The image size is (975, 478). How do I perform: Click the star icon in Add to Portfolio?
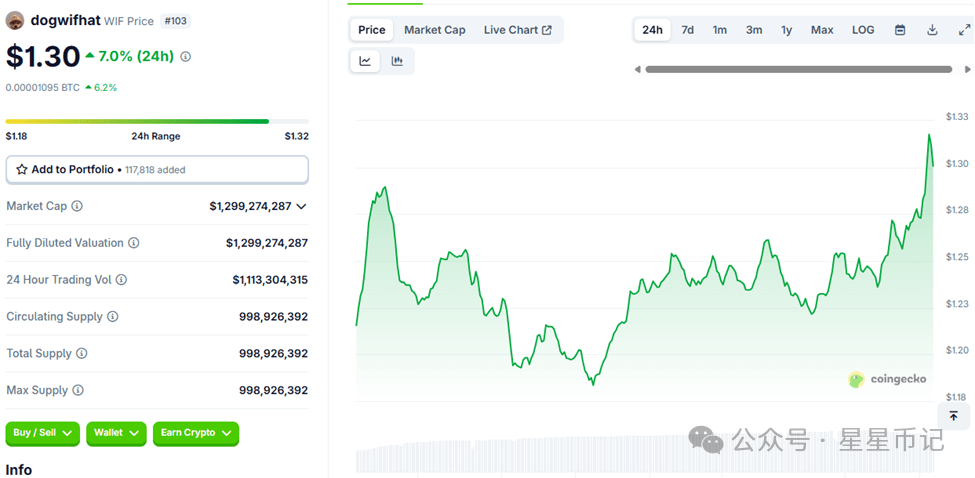tap(22, 169)
